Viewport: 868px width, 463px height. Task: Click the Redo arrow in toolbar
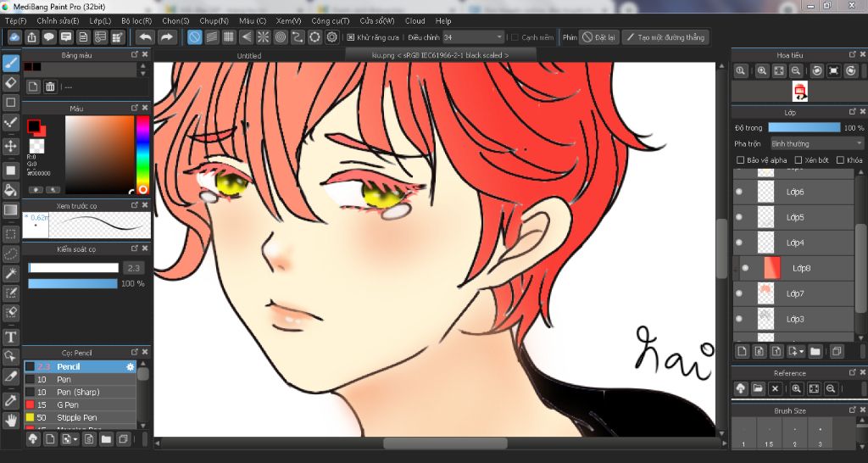[x=165, y=37]
